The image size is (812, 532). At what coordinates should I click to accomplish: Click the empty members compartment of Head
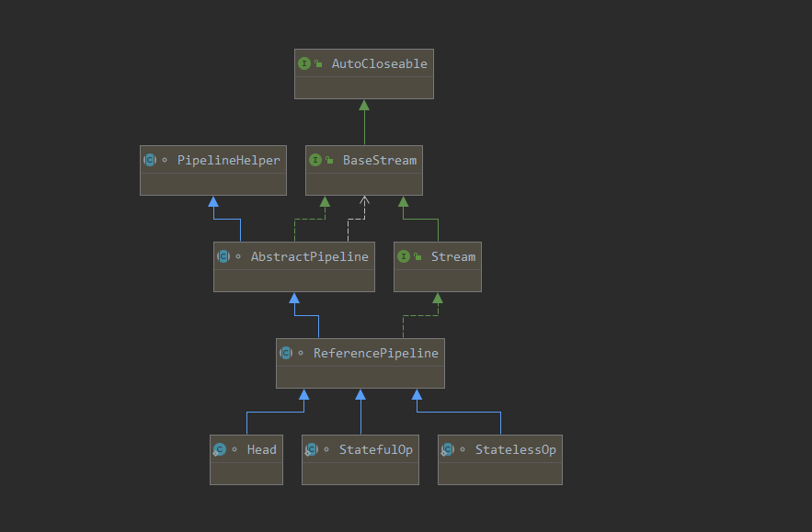click(x=246, y=473)
